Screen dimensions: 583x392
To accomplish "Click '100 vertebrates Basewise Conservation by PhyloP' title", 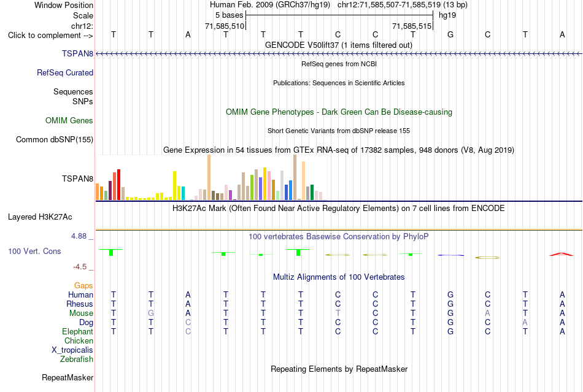I will click(338, 237).
